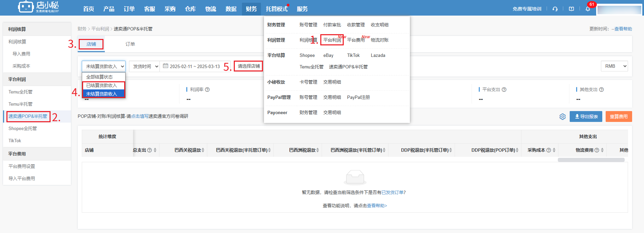Open 导入费用 in the left sidebar
This screenshot has width=644, height=233.
(21, 54)
